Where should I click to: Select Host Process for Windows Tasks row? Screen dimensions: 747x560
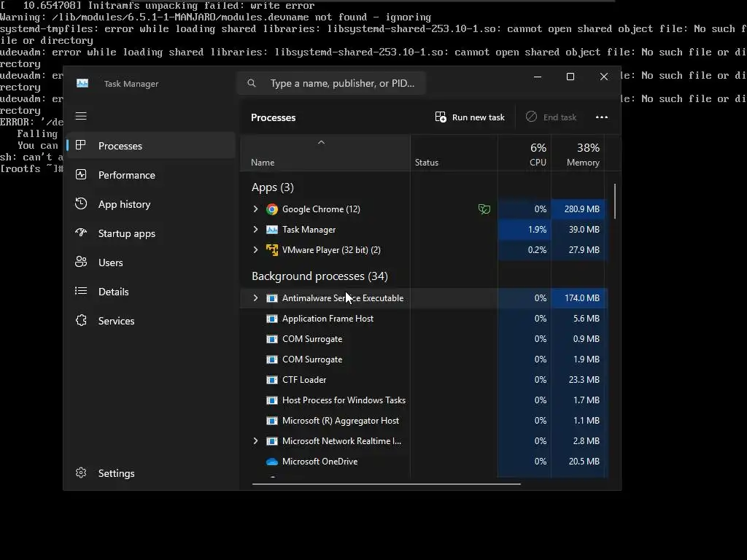coord(424,400)
